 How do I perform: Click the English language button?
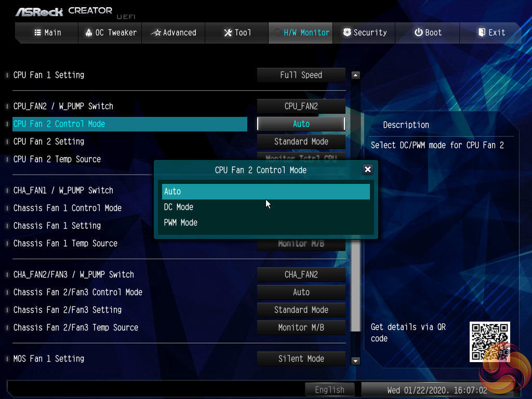point(329,390)
